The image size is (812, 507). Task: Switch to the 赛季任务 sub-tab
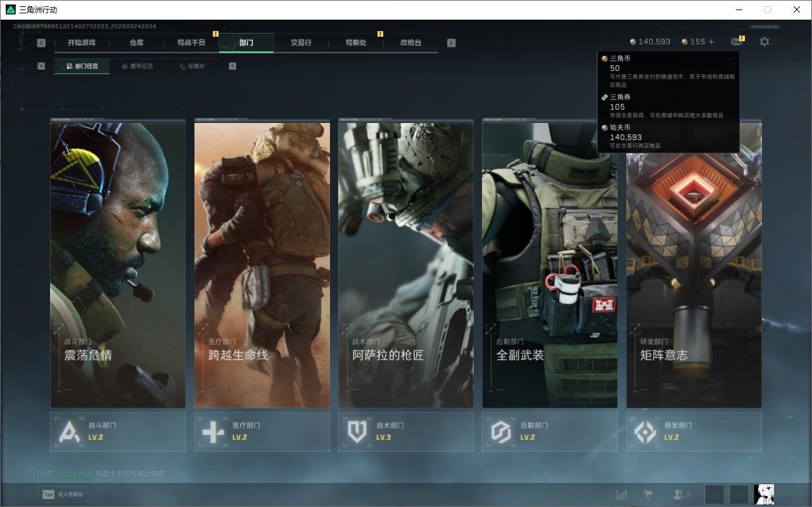click(x=137, y=66)
